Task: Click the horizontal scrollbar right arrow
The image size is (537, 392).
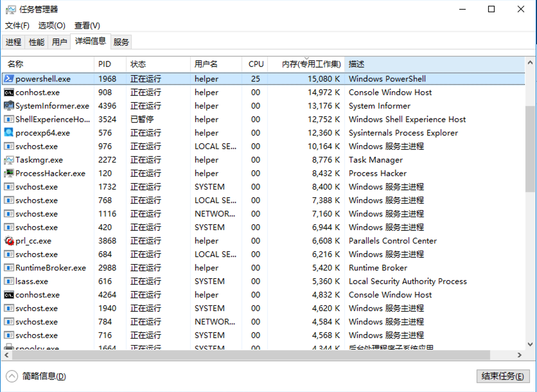Action: 519,355
